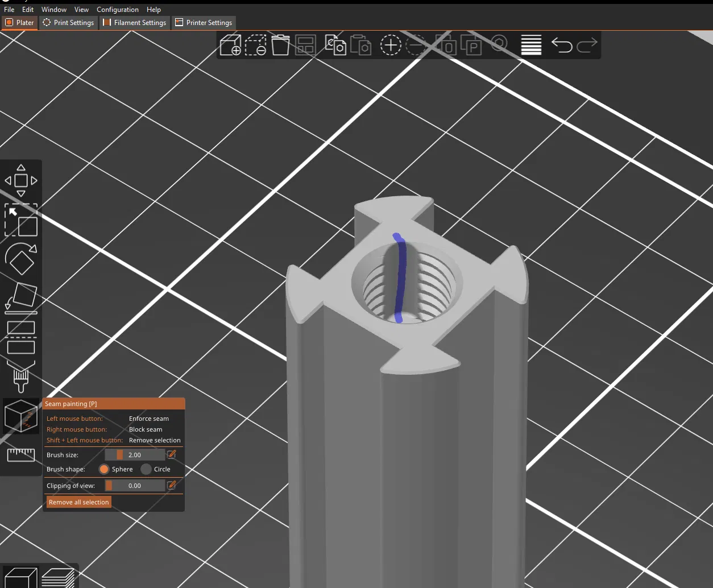This screenshot has width=713, height=588.
Task: Switch to 3D editor view cube icon
Action: tap(20, 578)
